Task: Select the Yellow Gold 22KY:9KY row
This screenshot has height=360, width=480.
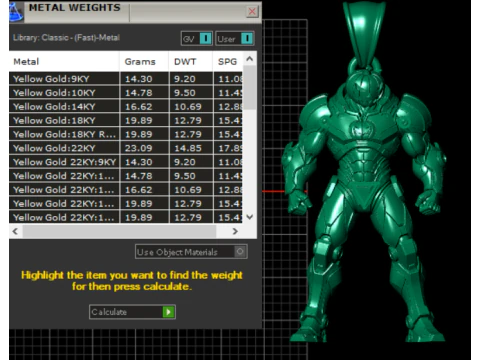Action: [x=126, y=162]
